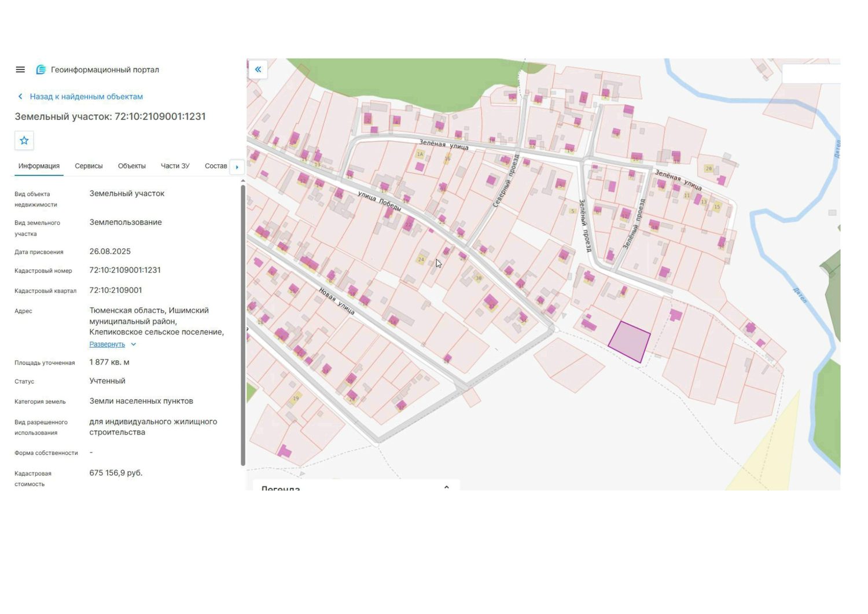Collapse the side panel with the double-chevron button

(258, 69)
